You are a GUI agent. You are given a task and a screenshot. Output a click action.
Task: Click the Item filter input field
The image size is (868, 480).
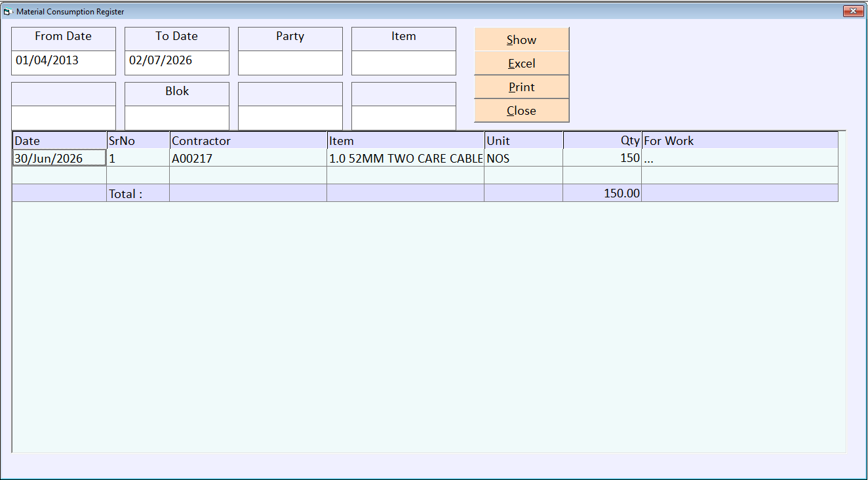click(404, 63)
